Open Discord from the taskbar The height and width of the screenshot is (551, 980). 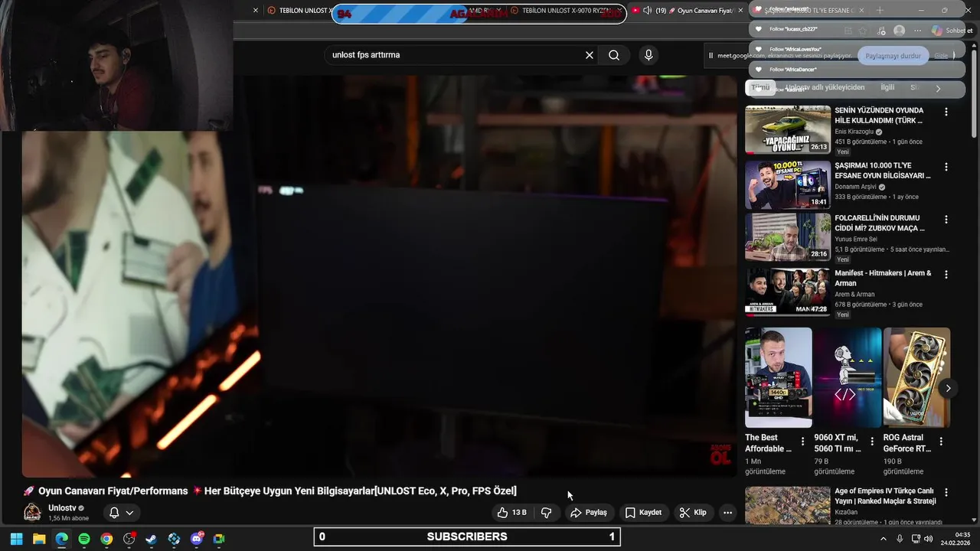(197, 539)
